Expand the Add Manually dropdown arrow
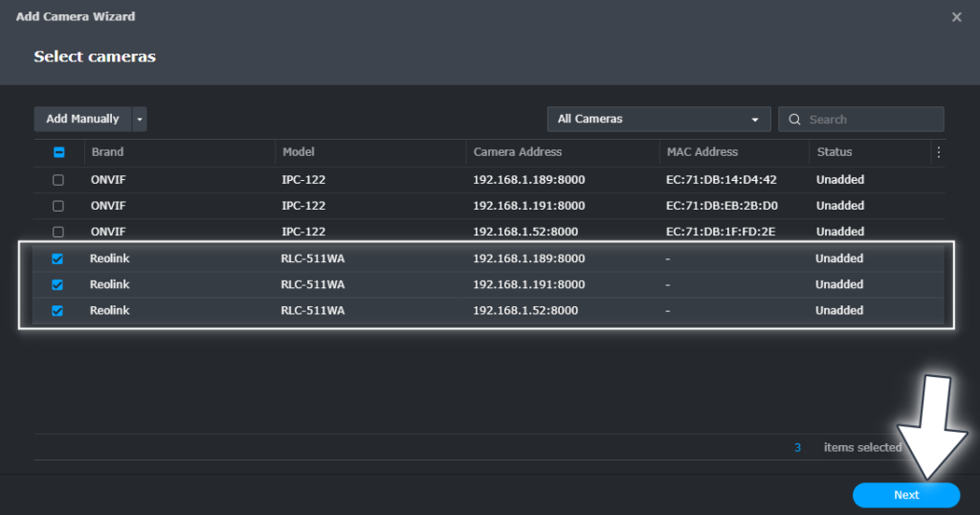Screen dimensions: 980x515 click(140, 120)
